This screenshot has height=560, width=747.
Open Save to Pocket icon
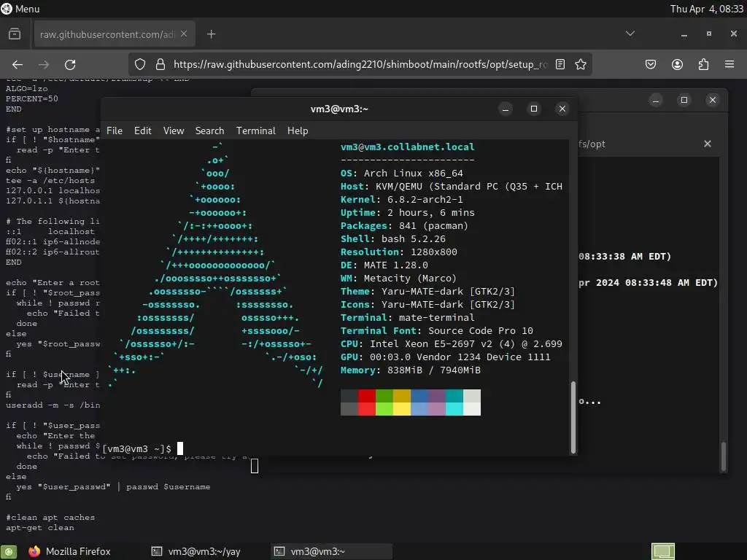point(651,64)
